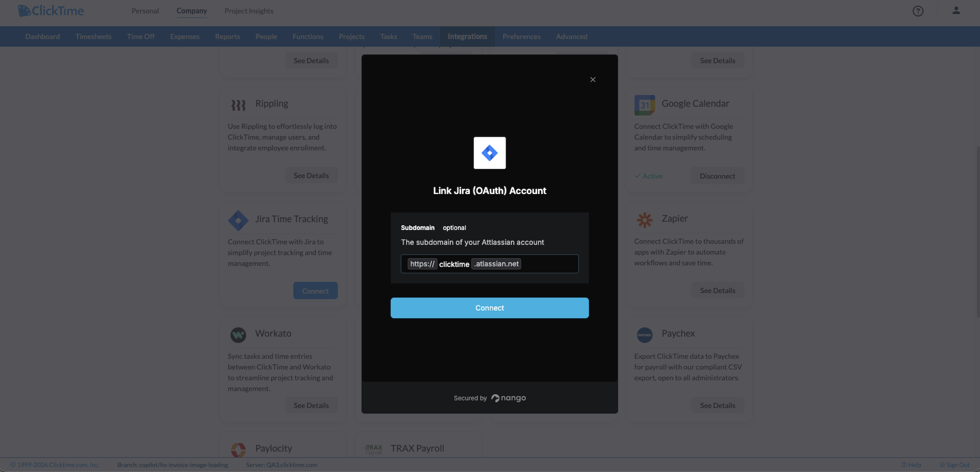Select the Company section

click(191, 11)
